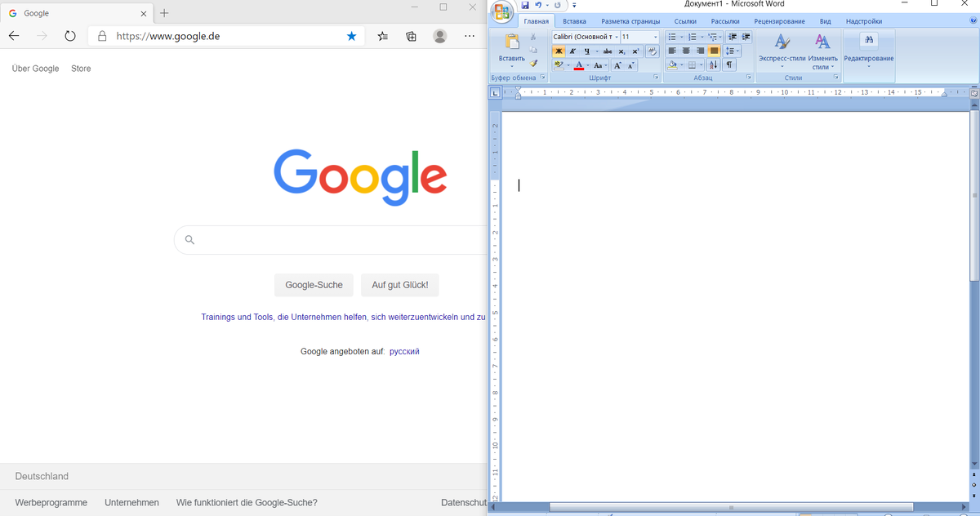The height and width of the screenshot is (516, 980).
Task: Toggle Justify paragraph alignment
Action: click(x=714, y=51)
